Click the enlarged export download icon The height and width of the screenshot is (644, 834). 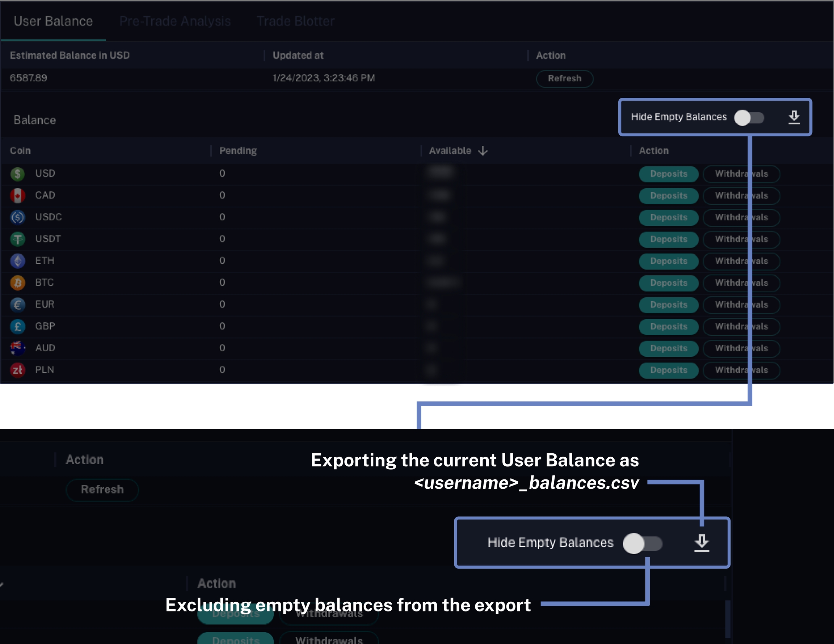(x=701, y=542)
